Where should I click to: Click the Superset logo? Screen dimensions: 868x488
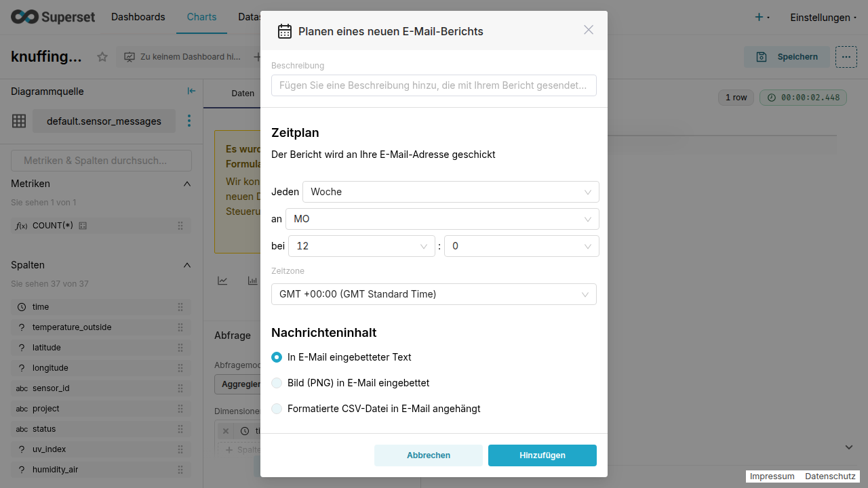(x=53, y=17)
